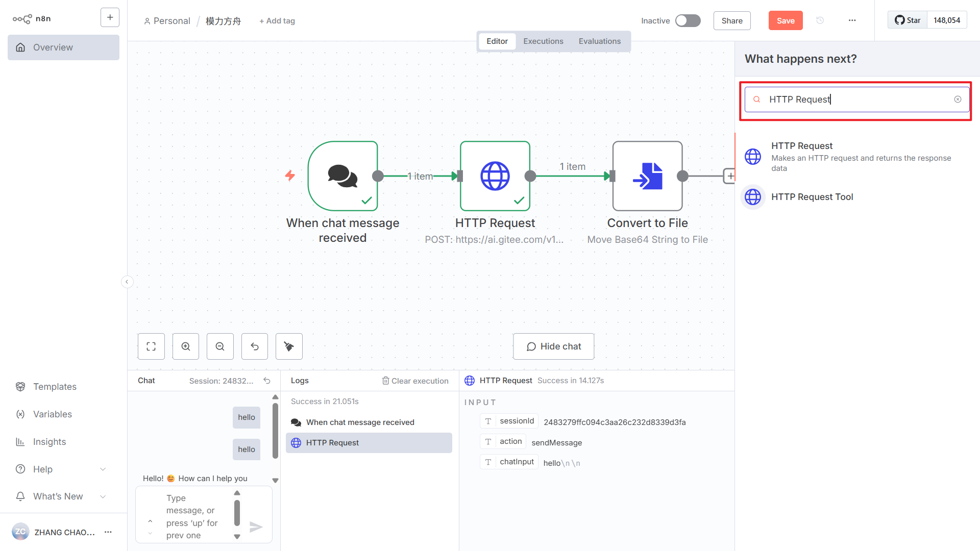Undo the last canvas action
The image size is (980, 551).
coord(254,346)
